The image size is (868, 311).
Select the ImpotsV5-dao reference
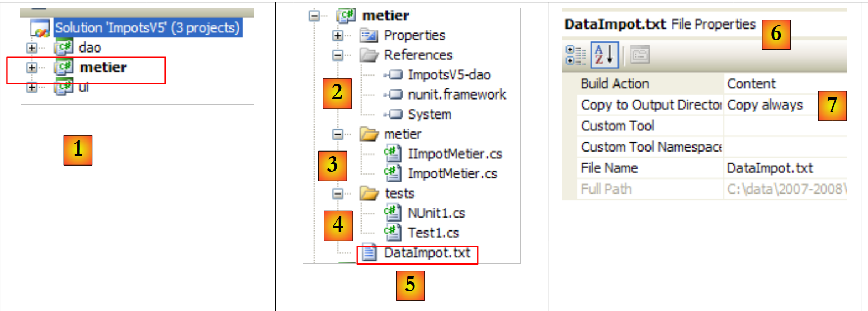(x=449, y=75)
